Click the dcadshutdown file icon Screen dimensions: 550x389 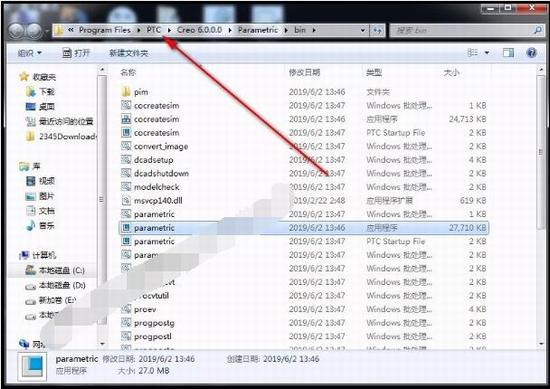pos(126,173)
